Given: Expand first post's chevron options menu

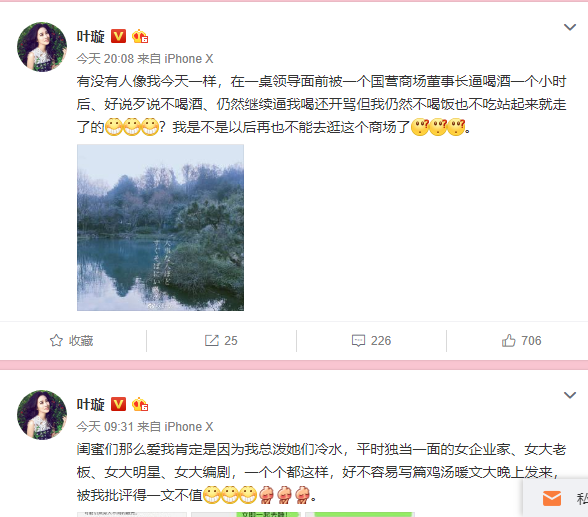Looking at the screenshot, I should click(x=570, y=27).
